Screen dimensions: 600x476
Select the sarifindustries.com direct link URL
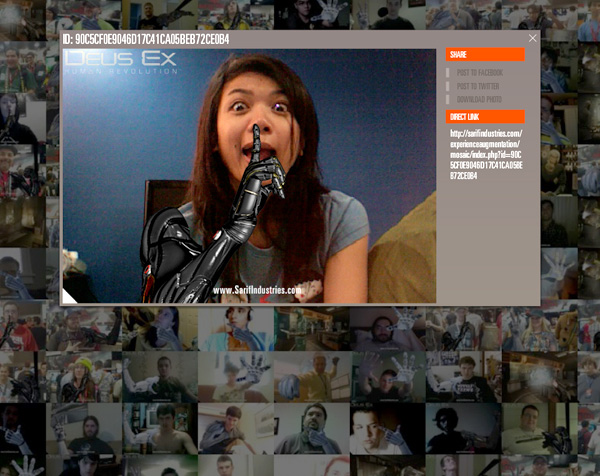[x=486, y=155]
